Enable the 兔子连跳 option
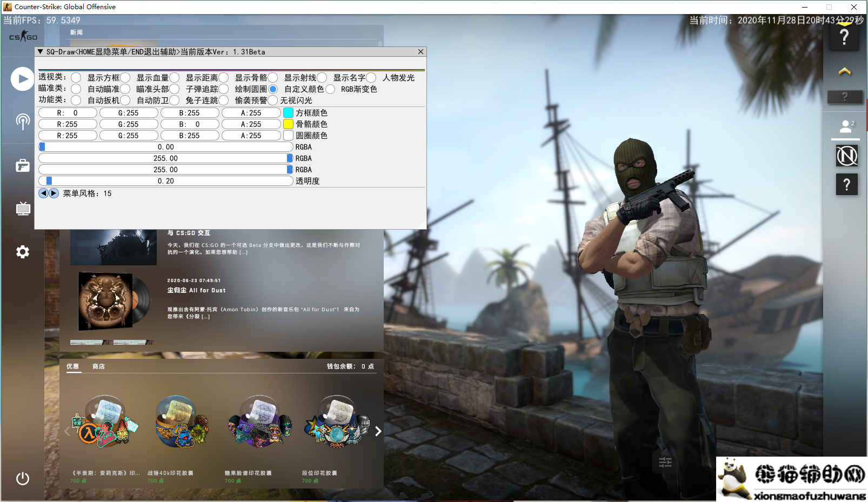The width and height of the screenshot is (868, 502). point(175,101)
